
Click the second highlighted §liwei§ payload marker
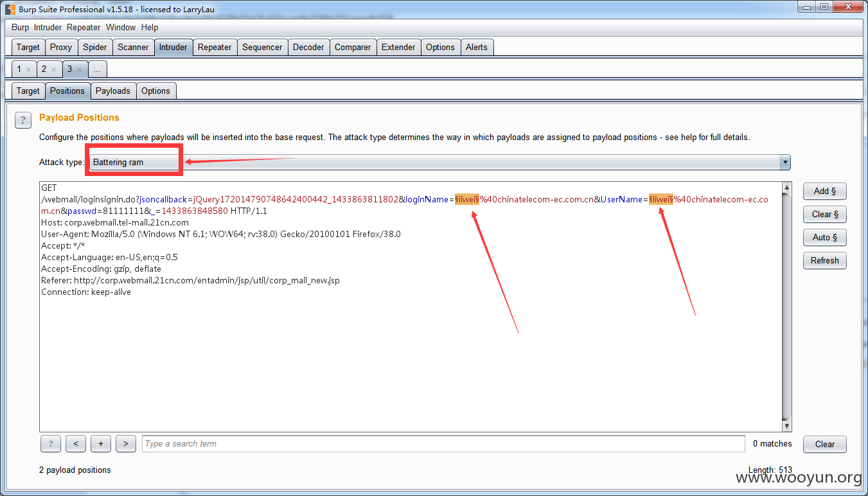coord(660,199)
